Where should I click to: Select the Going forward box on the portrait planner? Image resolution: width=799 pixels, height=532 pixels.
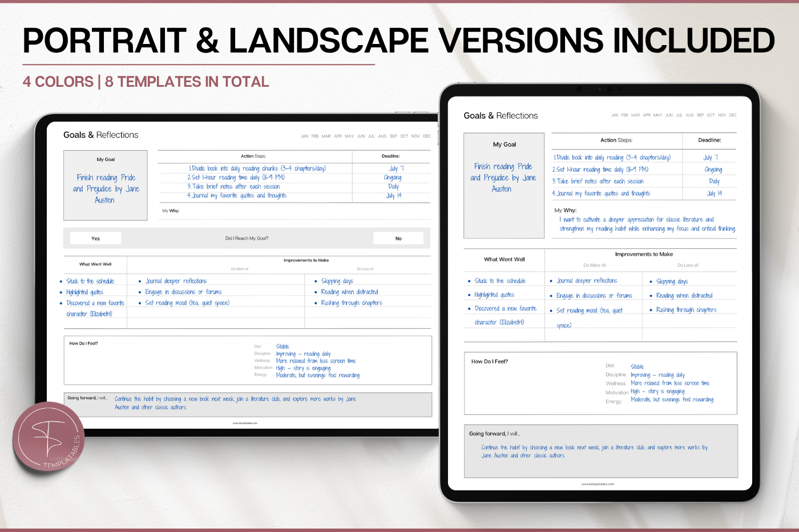coord(600,451)
